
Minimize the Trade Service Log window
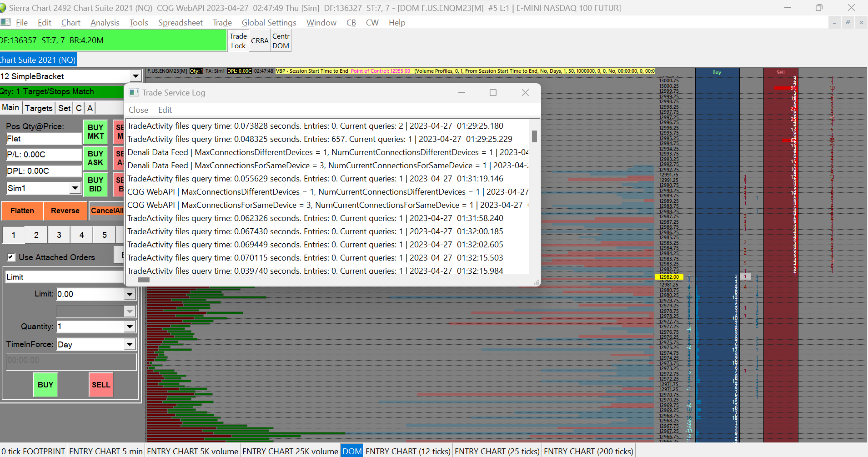pyautogui.click(x=462, y=92)
